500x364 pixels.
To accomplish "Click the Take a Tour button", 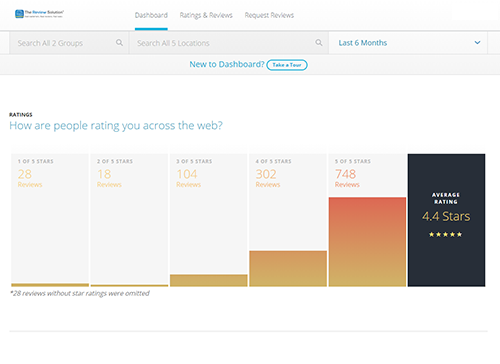I will pyautogui.click(x=287, y=65).
